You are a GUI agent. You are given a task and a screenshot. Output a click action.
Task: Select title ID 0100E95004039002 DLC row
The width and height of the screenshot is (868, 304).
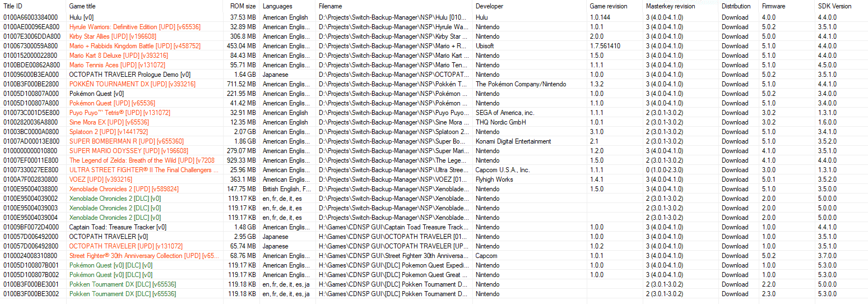tap(434, 199)
